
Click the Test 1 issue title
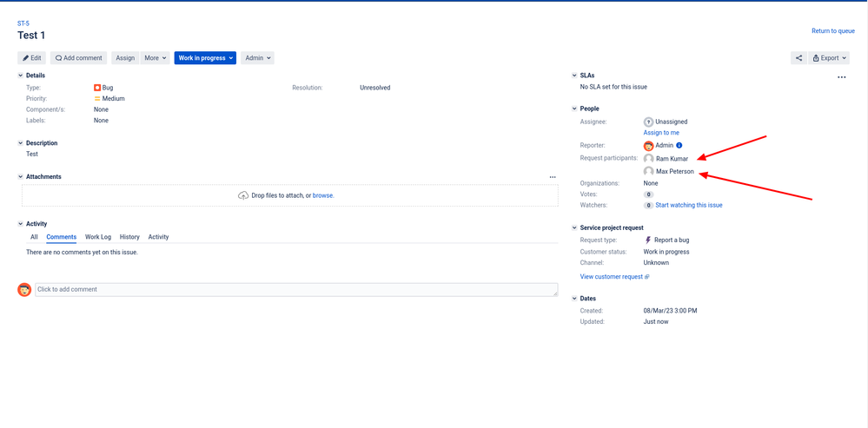[x=31, y=36]
